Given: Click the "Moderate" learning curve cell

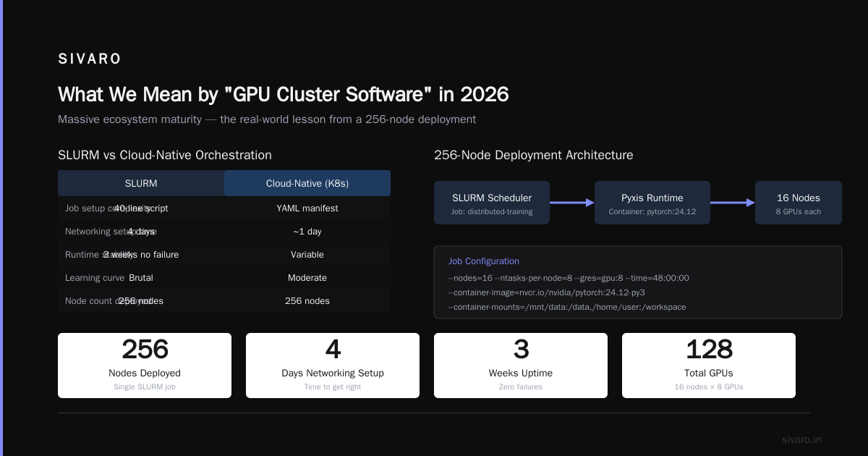Looking at the screenshot, I should (307, 278).
